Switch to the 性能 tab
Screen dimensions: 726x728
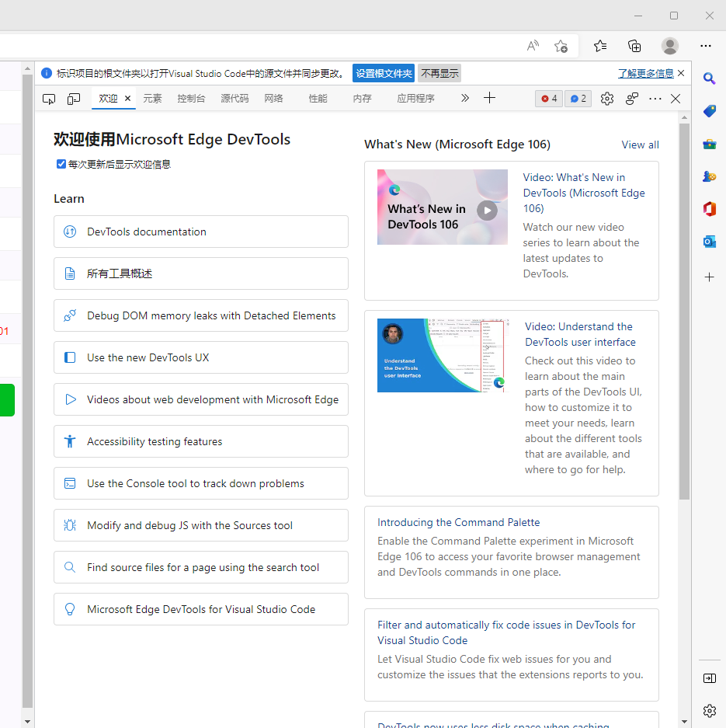click(318, 99)
